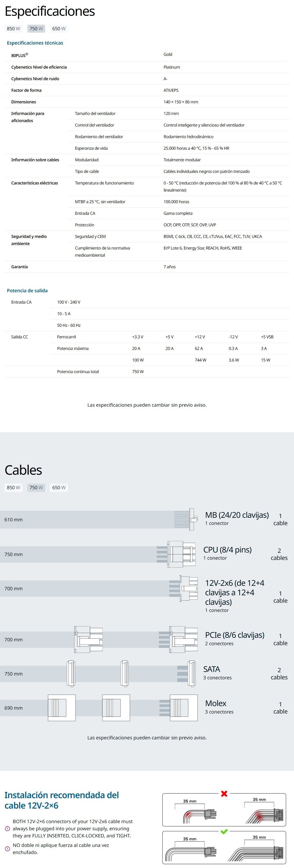Click the red X incorrect-installation icon
Viewport: 294px width, 868px height.
coord(224,793)
